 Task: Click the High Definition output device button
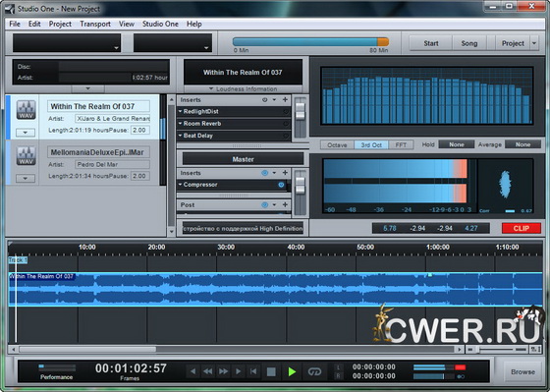click(x=244, y=229)
